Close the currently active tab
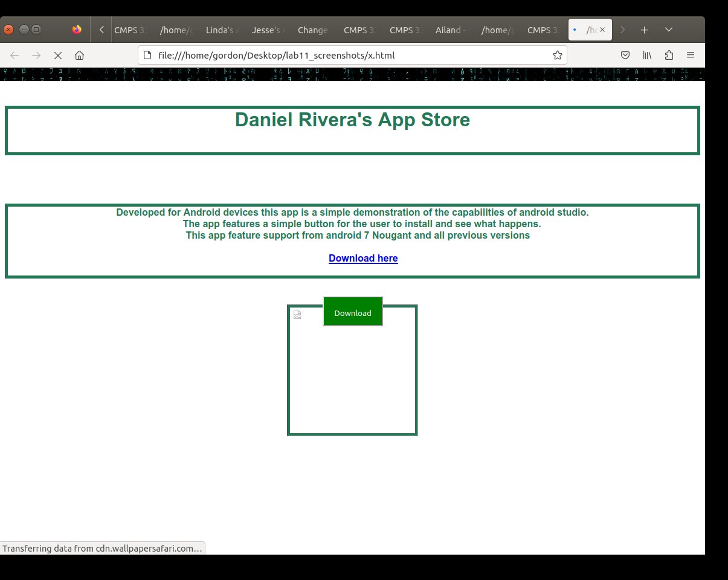This screenshot has width=728, height=580. [602, 30]
